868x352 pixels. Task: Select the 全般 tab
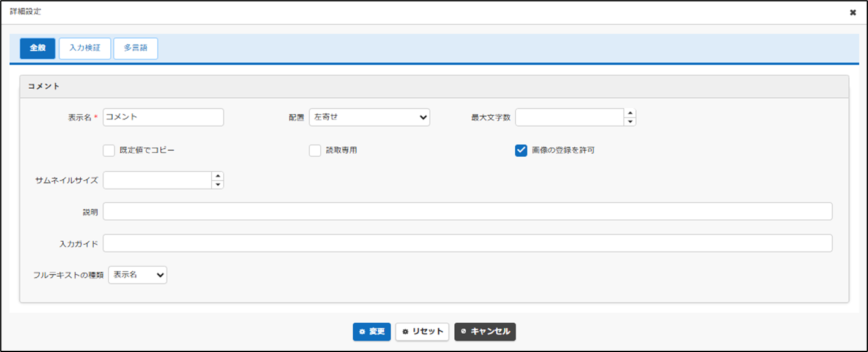pyautogui.click(x=37, y=48)
